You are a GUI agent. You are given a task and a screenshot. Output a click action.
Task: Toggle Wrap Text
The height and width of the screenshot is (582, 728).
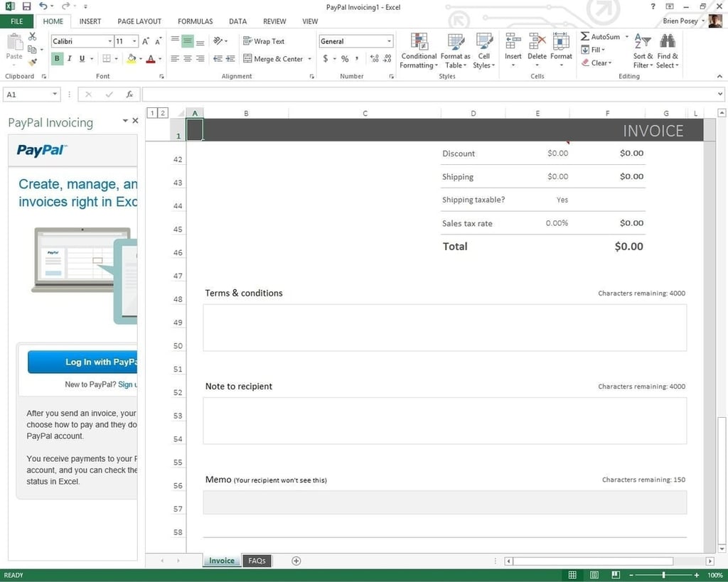(264, 41)
